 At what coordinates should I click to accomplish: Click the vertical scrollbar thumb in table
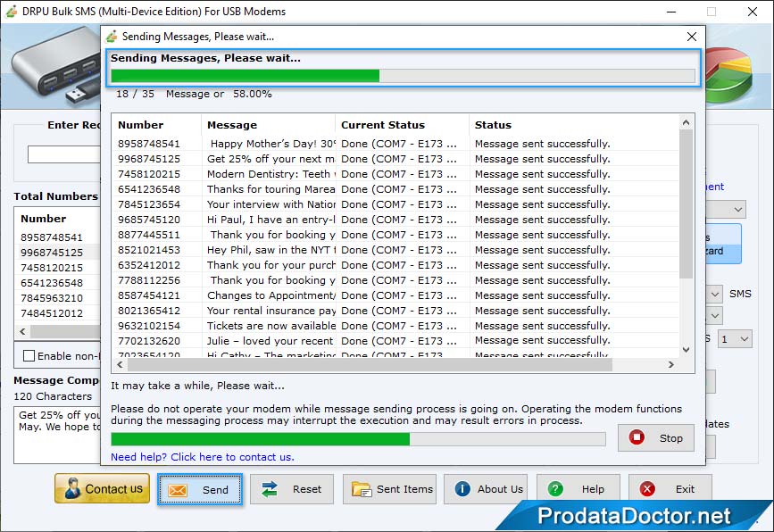(x=687, y=204)
